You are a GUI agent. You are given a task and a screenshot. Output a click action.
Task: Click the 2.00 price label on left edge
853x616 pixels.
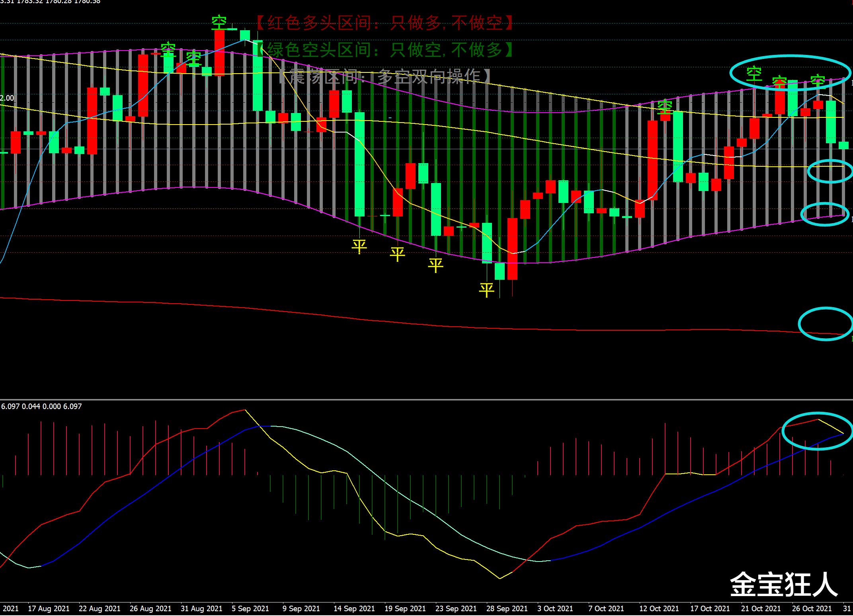coord(7,98)
